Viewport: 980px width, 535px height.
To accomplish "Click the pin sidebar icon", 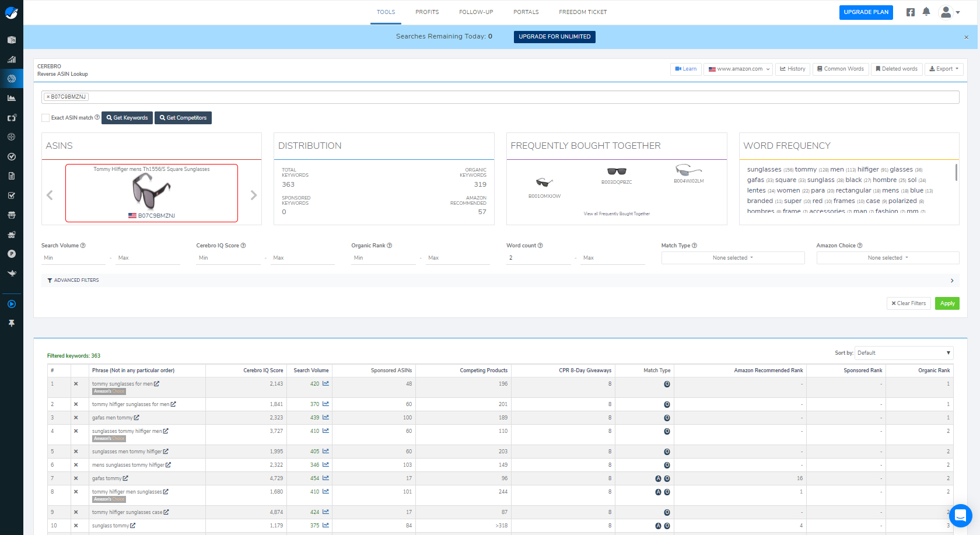I will point(12,323).
